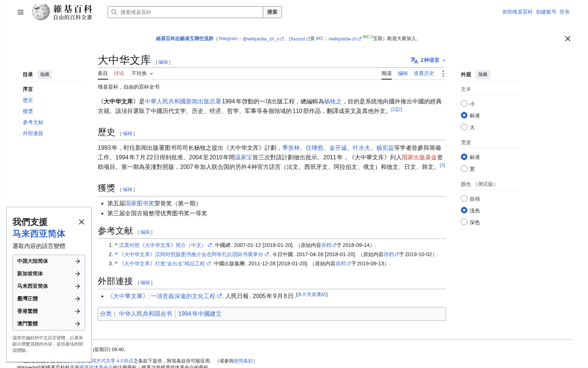588x368 pixels.
Task: Expand the 不转换 variant dropdown
Action: pos(142,74)
